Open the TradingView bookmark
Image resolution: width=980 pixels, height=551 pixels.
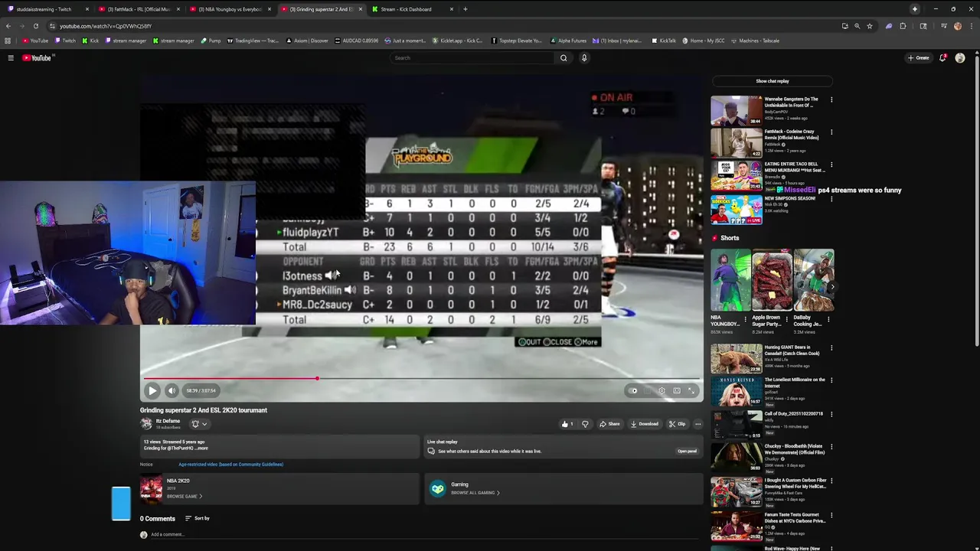pyautogui.click(x=253, y=41)
